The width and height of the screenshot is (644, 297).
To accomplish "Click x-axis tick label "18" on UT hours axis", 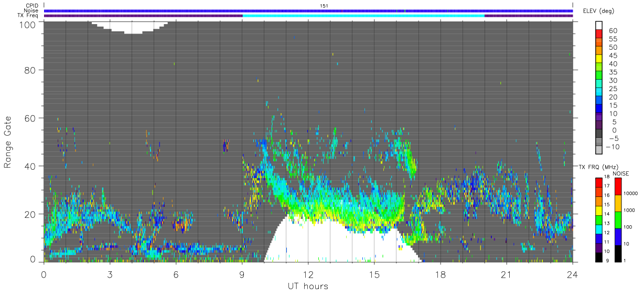I will coord(440,274).
